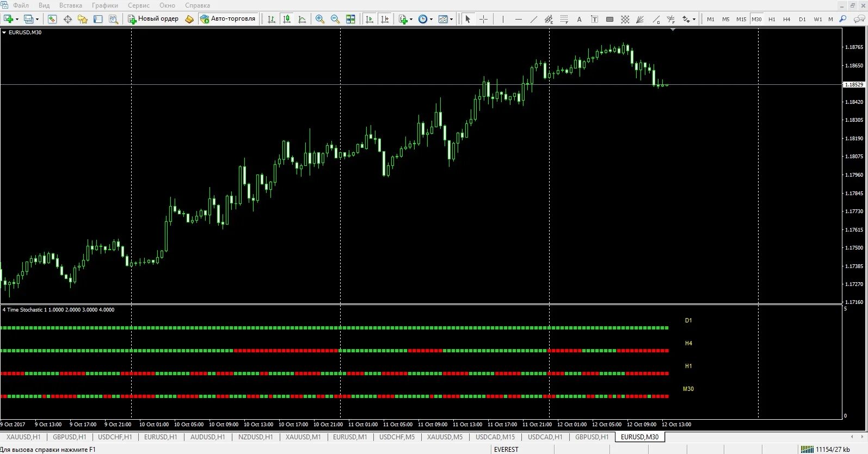The height and width of the screenshot is (454, 868).
Task: Open the Вид menu
Action: point(44,5)
